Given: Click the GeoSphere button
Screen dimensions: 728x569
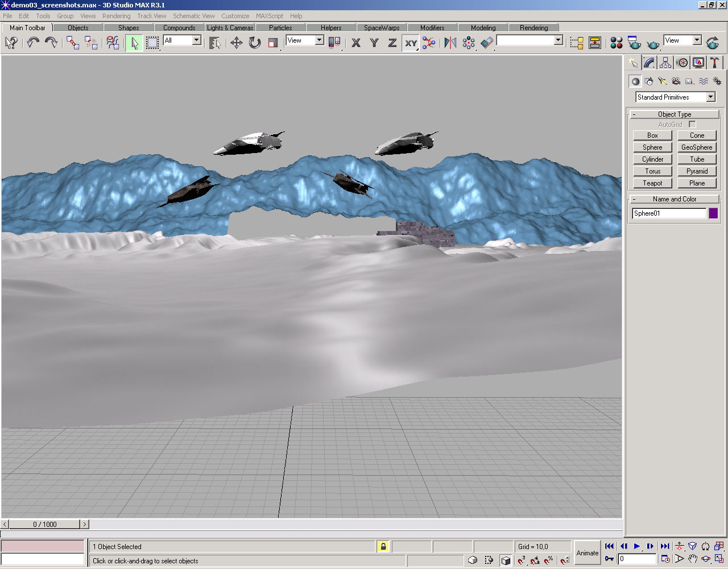Looking at the screenshot, I should pos(697,147).
